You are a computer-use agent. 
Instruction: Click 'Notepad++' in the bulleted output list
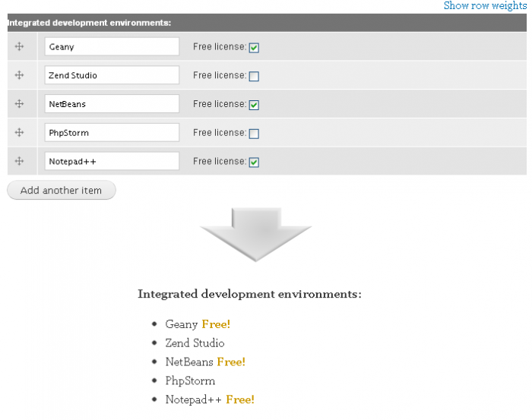(193, 399)
